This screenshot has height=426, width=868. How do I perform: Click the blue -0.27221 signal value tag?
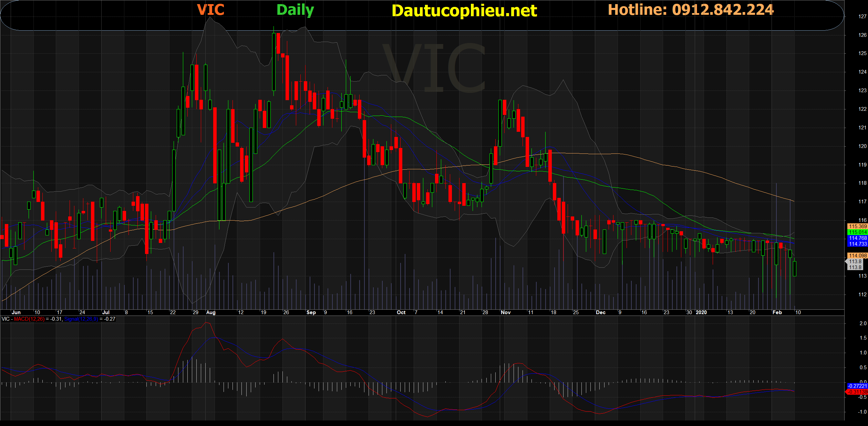[x=857, y=386]
